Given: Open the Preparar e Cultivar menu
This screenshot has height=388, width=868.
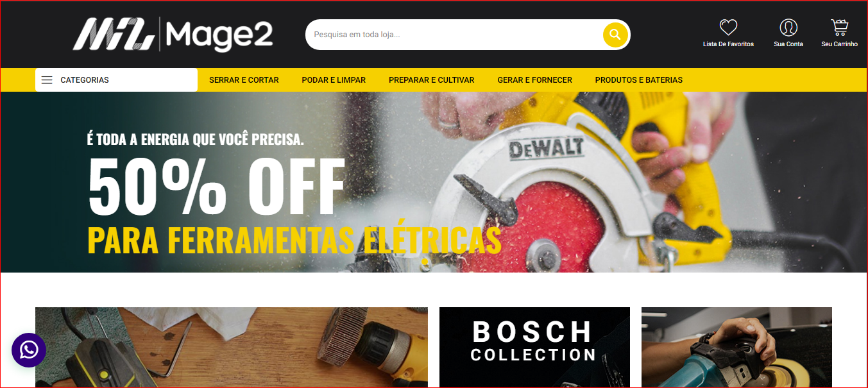Looking at the screenshot, I should 432,80.
